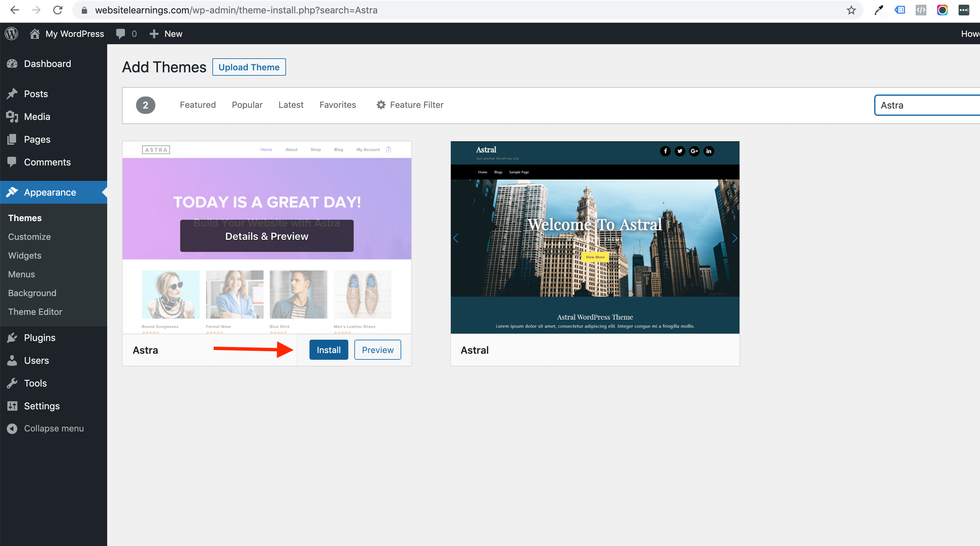
Task: Click the home icon for My WordPress
Action: click(x=34, y=34)
